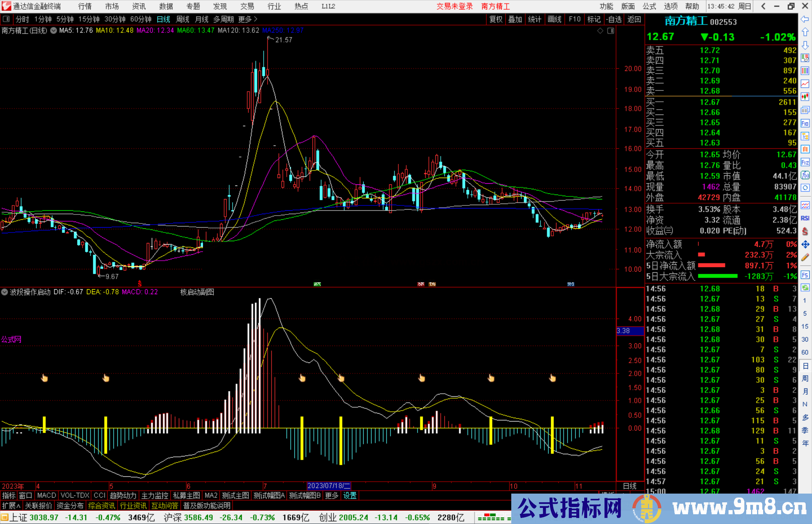Screen dimensions: 812x524
Task: Click the RSI indicator sidebar icon
Action: pos(805,218)
